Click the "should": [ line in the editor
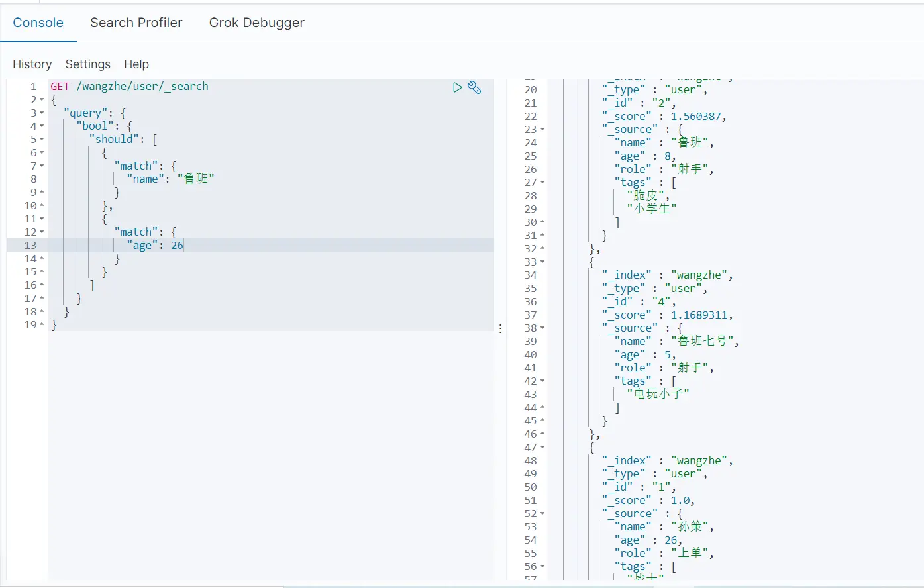This screenshot has width=924, height=588. pyautogui.click(x=123, y=140)
